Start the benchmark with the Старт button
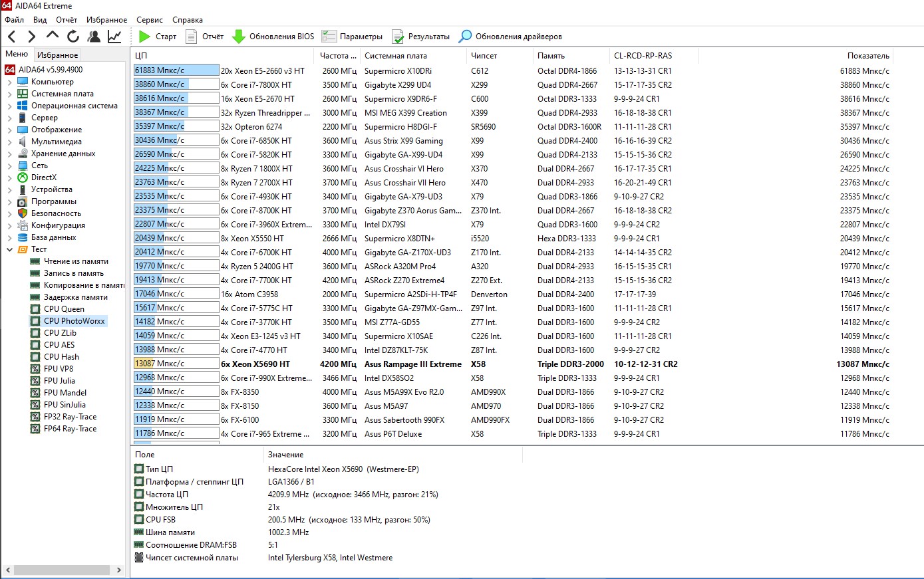 pos(158,37)
